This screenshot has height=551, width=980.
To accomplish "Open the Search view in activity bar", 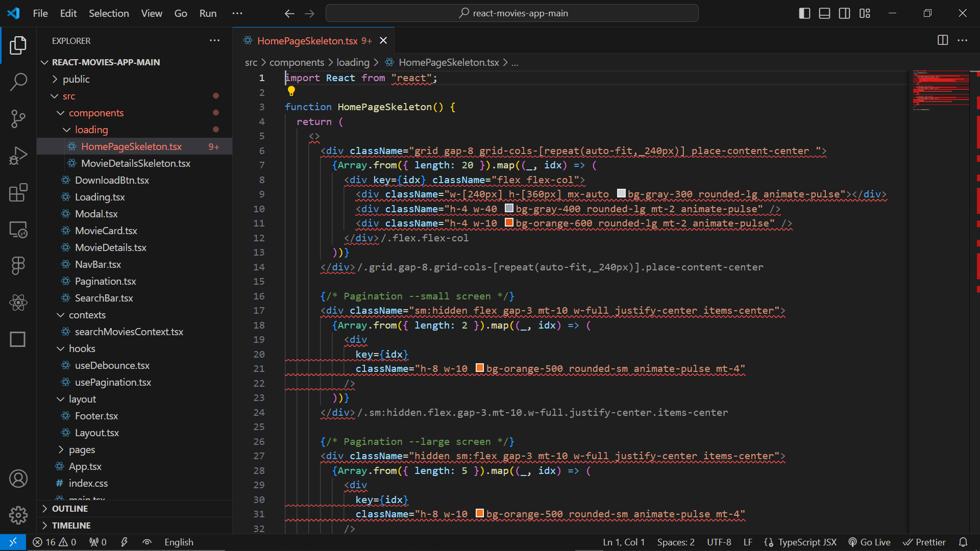I will [18, 82].
